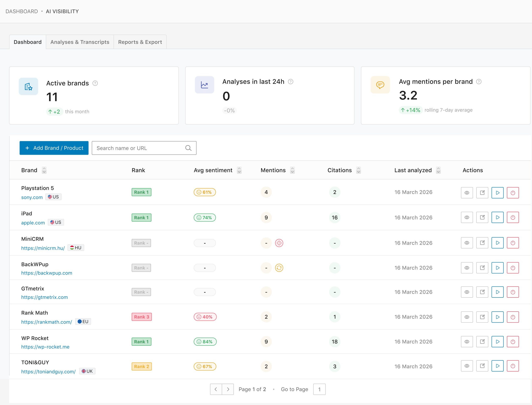Deactivate the Playstation 5 brand
Screen dimensions: 532x405
[x=513, y=193]
